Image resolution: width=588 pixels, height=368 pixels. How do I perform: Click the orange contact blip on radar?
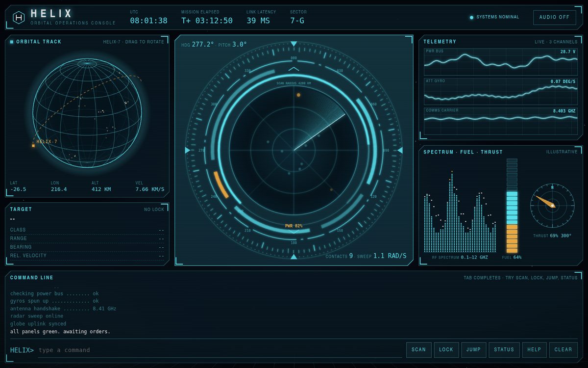click(x=298, y=95)
